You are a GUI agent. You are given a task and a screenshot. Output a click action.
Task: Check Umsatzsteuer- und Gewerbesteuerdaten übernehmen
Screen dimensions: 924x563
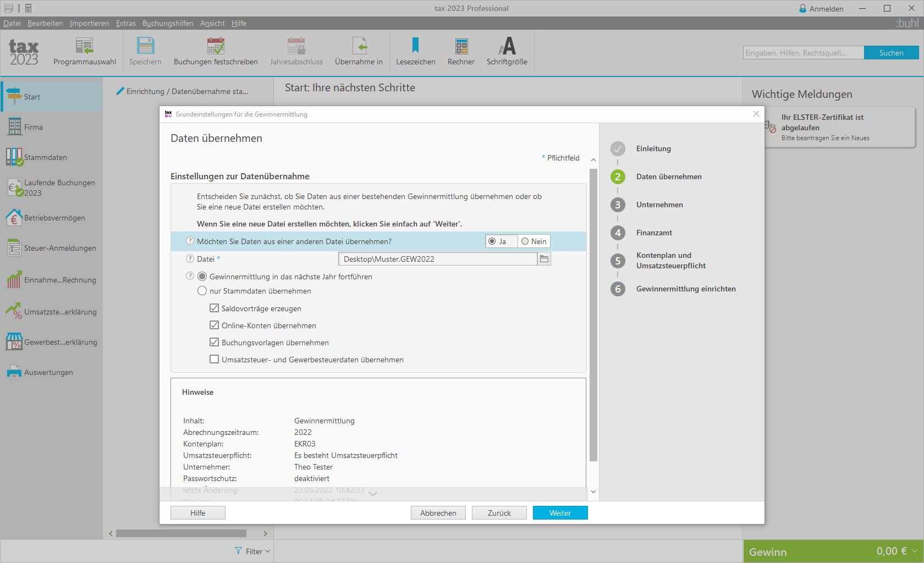click(x=215, y=359)
